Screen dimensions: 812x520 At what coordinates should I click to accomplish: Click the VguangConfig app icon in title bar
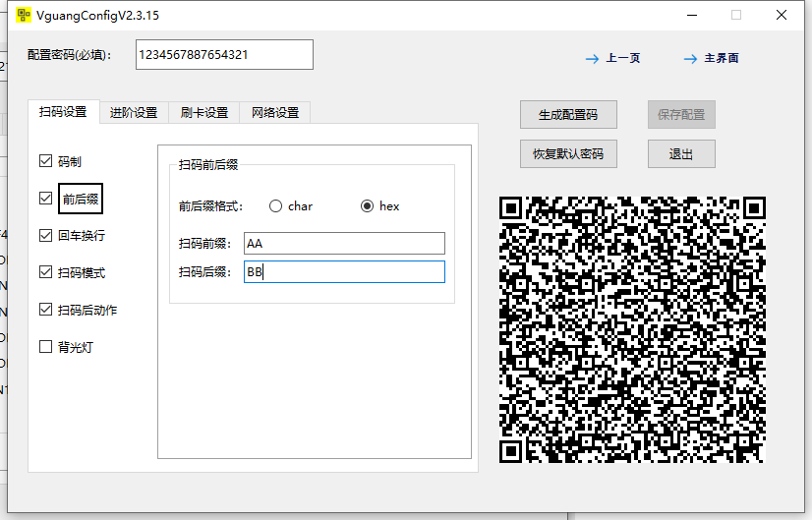(24, 15)
